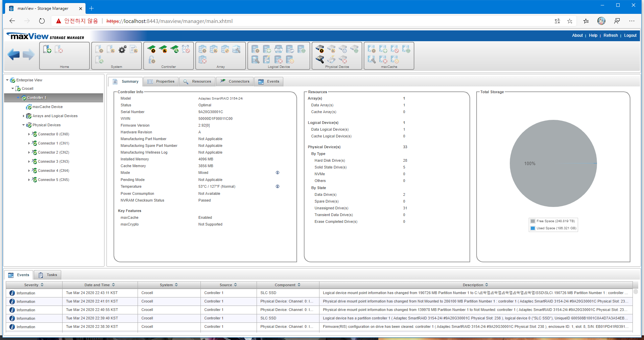Open a new browser tab
This screenshot has width=644, height=340.
pyautogui.click(x=91, y=8)
